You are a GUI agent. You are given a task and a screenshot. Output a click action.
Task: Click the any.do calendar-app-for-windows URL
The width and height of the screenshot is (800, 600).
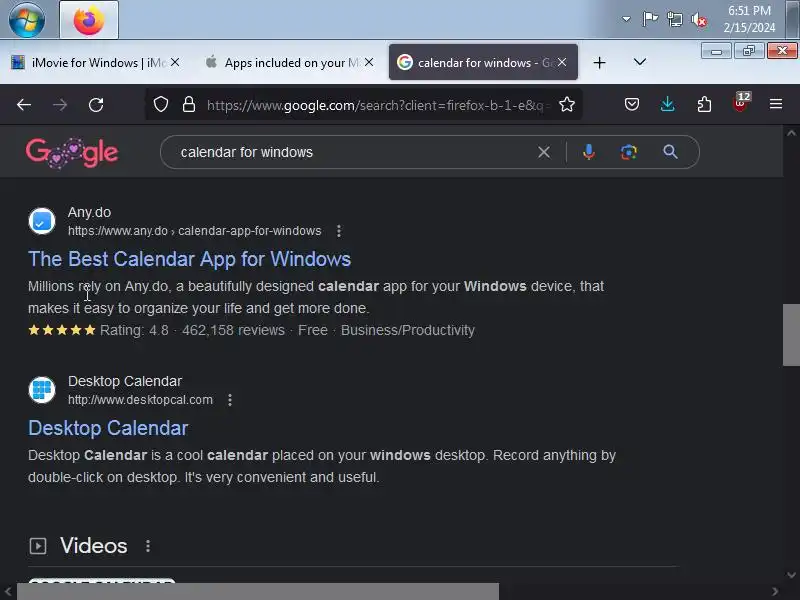click(194, 231)
